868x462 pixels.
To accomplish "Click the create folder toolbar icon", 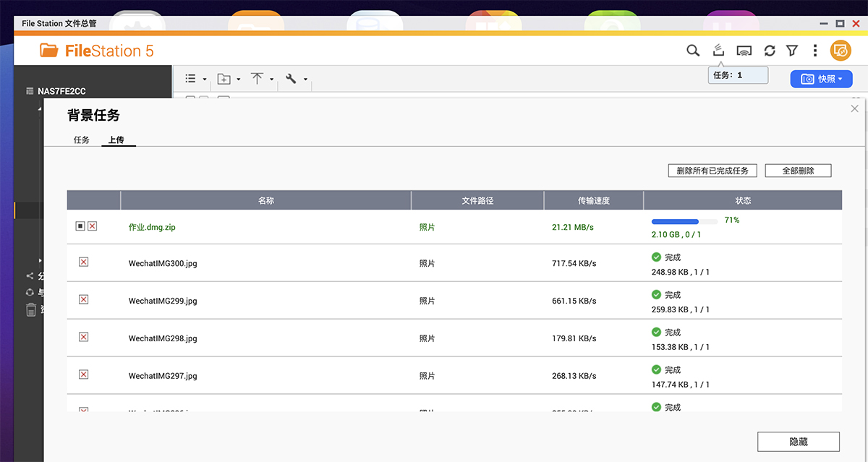I will (x=224, y=79).
